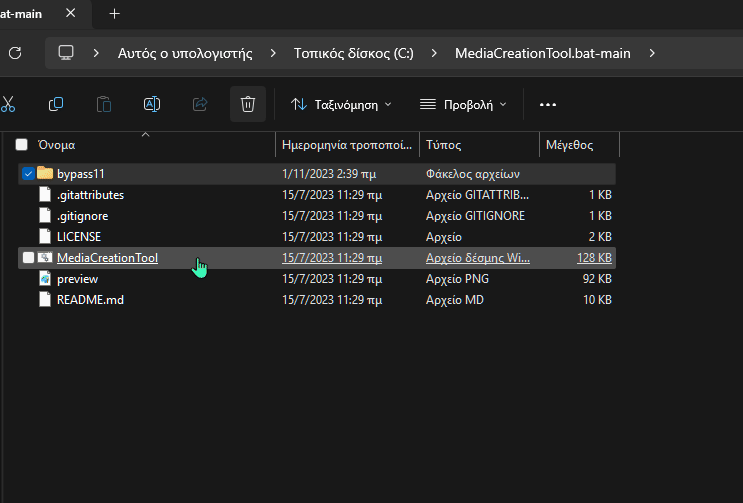This screenshot has height=503, width=743.
Task: Sort by the Όνομα column header
Action: tap(56, 145)
